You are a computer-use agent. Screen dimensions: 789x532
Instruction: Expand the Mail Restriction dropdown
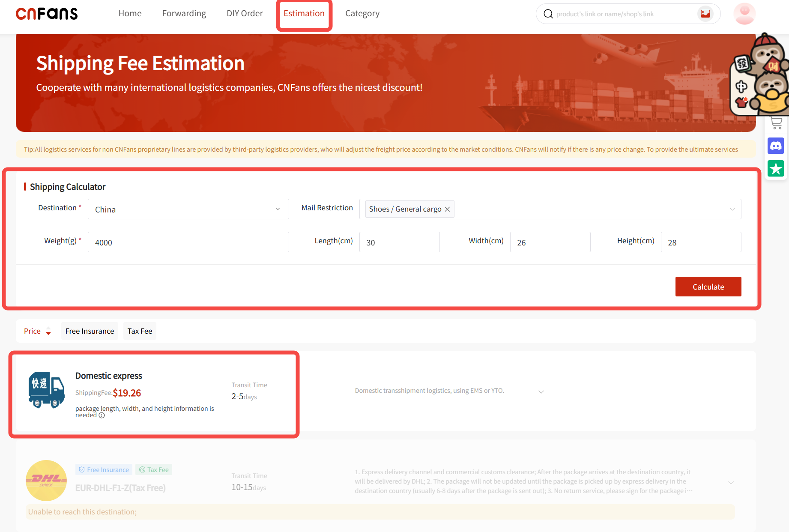click(732, 209)
